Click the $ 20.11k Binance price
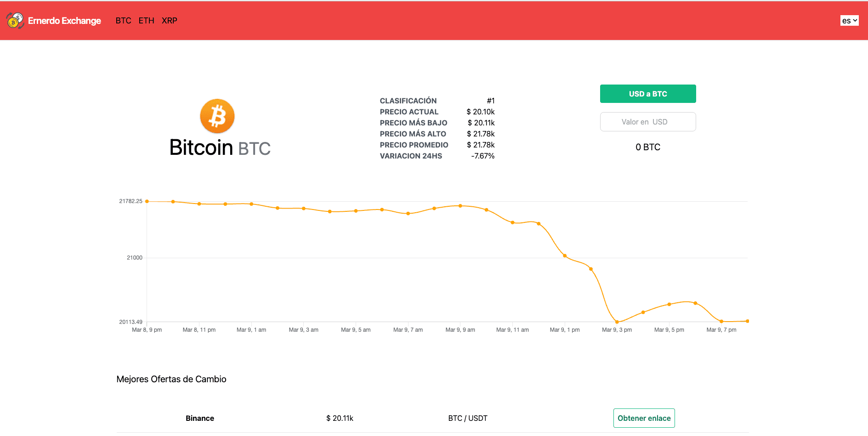Viewport: 868px width, 436px height. [x=340, y=418]
